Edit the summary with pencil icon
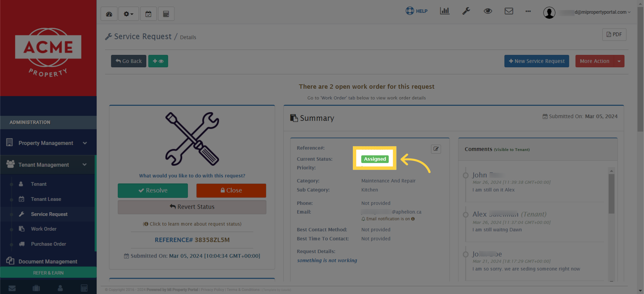644x294 pixels. (436, 149)
